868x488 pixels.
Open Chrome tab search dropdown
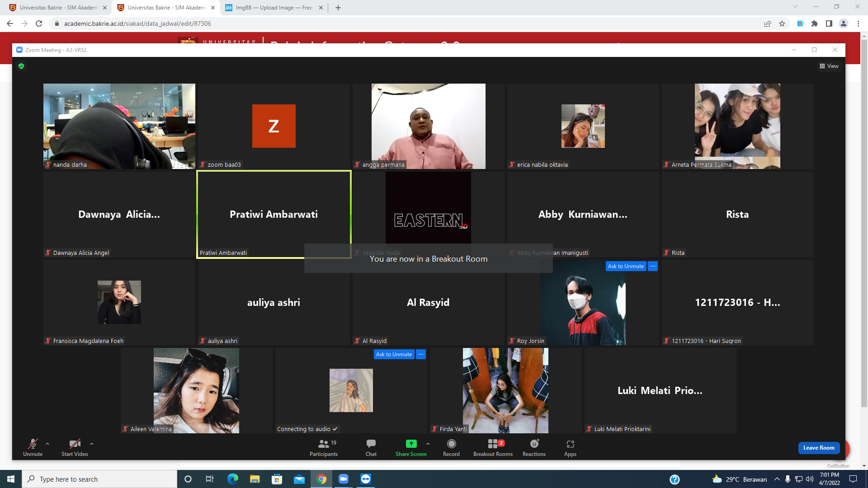pyautogui.click(x=795, y=7)
